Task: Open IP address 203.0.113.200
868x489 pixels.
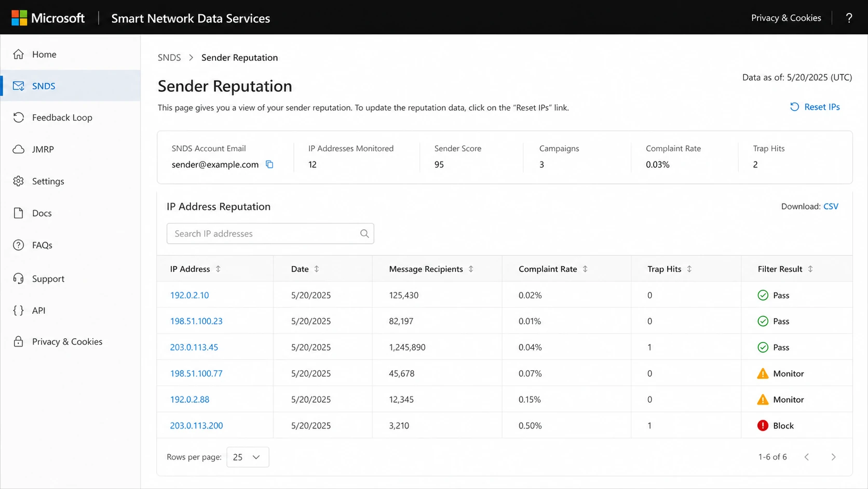Action: (x=196, y=426)
